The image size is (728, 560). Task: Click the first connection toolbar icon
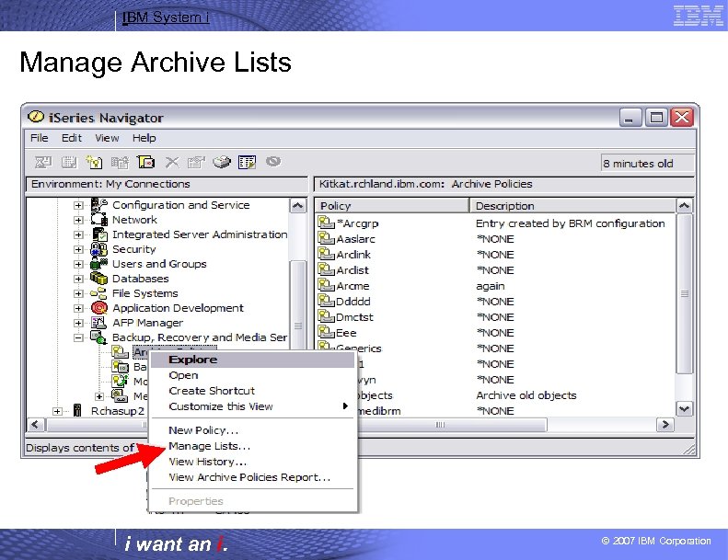click(x=43, y=162)
